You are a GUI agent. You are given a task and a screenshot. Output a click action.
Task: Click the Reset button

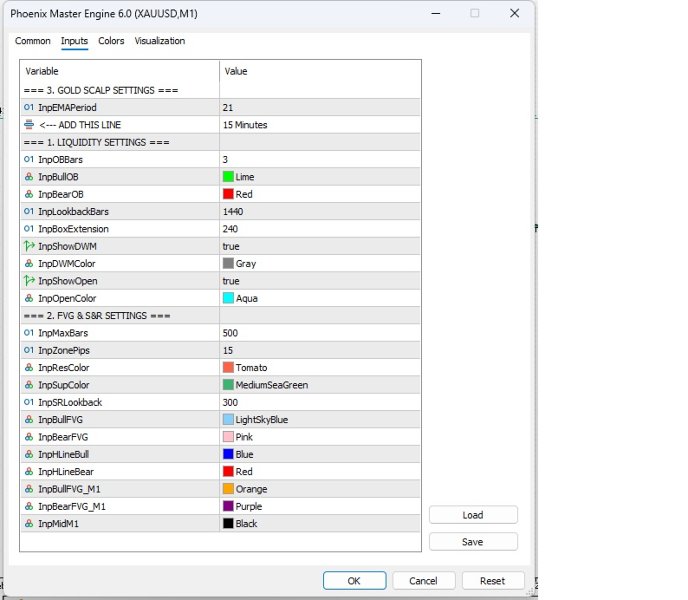[x=493, y=581]
